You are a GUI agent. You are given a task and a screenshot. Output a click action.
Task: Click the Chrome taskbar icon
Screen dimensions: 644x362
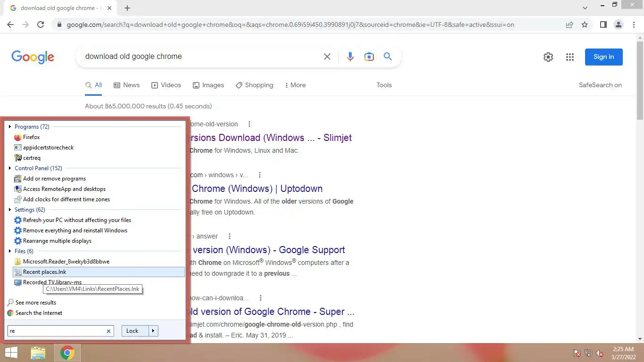67,353
